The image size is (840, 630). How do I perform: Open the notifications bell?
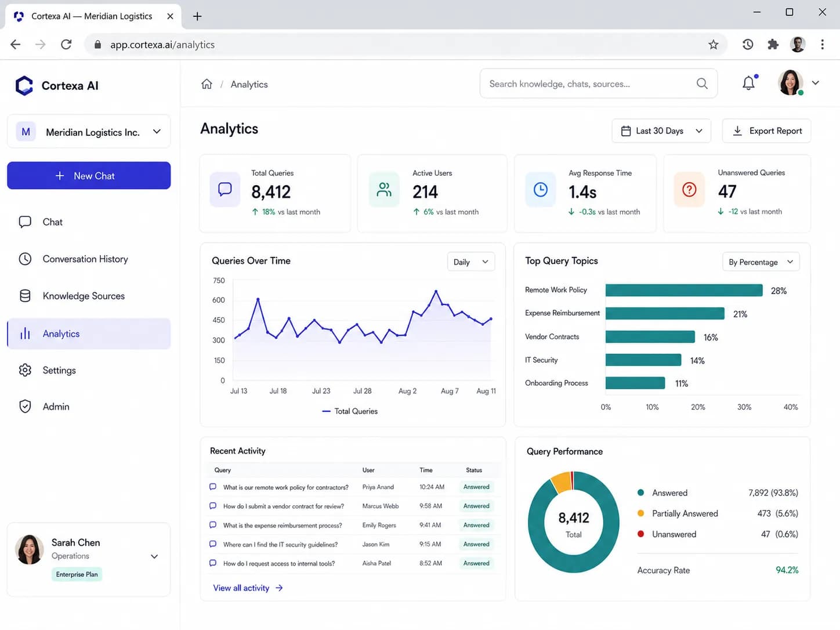click(749, 83)
